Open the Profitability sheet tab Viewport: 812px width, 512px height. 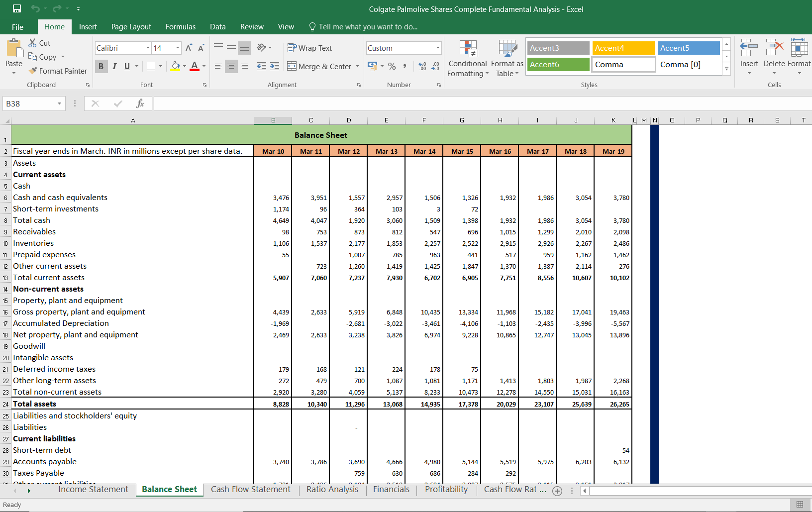pos(446,490)
